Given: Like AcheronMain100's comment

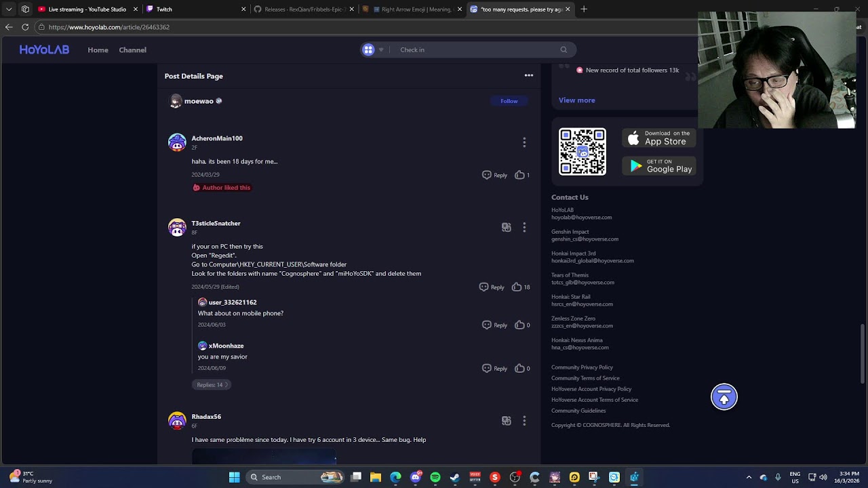Looking at the screenshot, I should click(x=521, y=175).
